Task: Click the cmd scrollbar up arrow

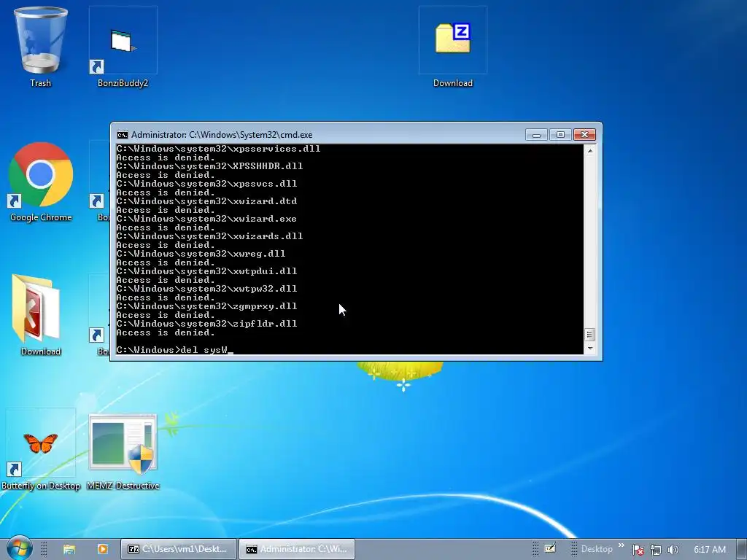Action: 589,150
